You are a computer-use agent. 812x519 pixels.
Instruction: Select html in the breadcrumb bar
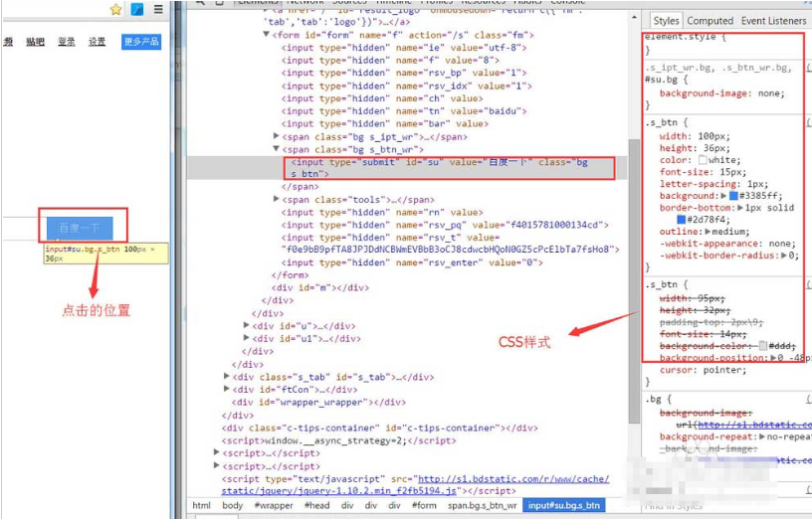(201, 505)
